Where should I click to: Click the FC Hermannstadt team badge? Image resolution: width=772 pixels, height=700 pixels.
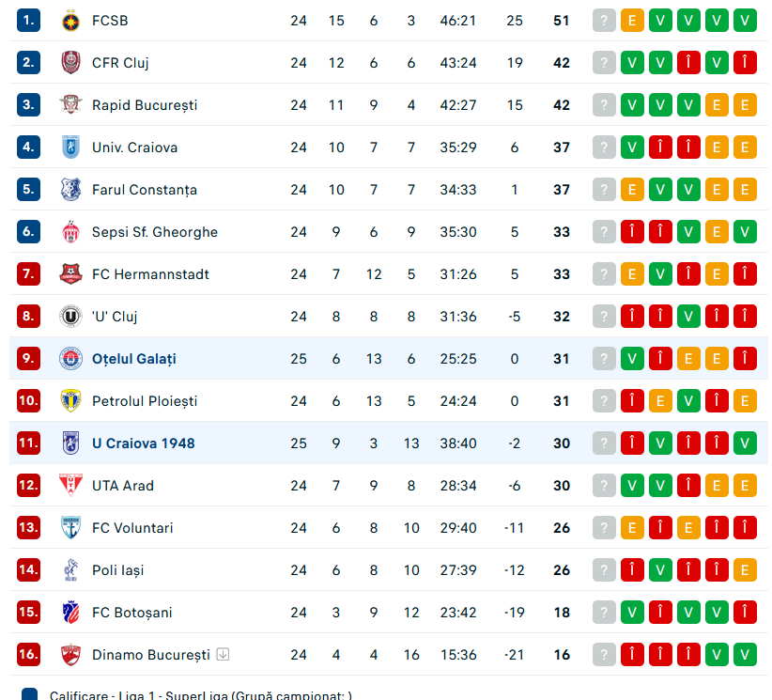click(x=70, y=274)
